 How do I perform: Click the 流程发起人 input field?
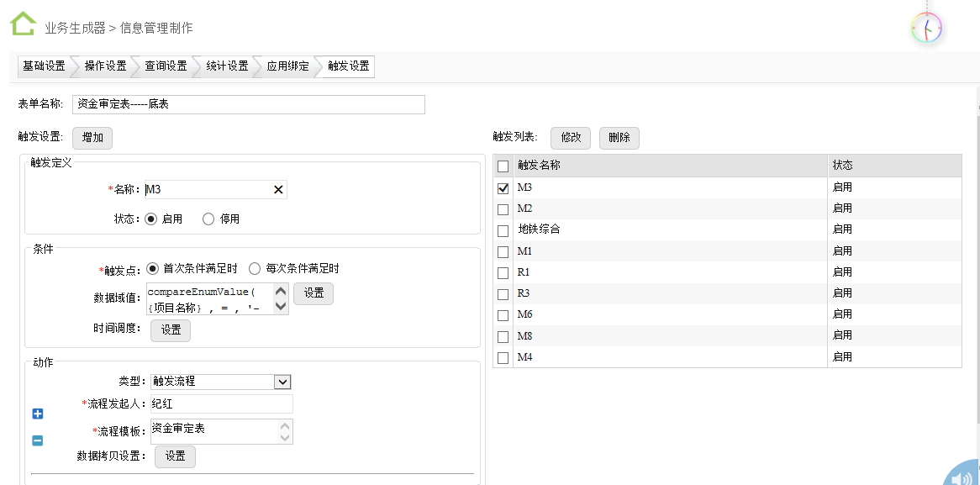pyautogui.click(x=222, y=404)
